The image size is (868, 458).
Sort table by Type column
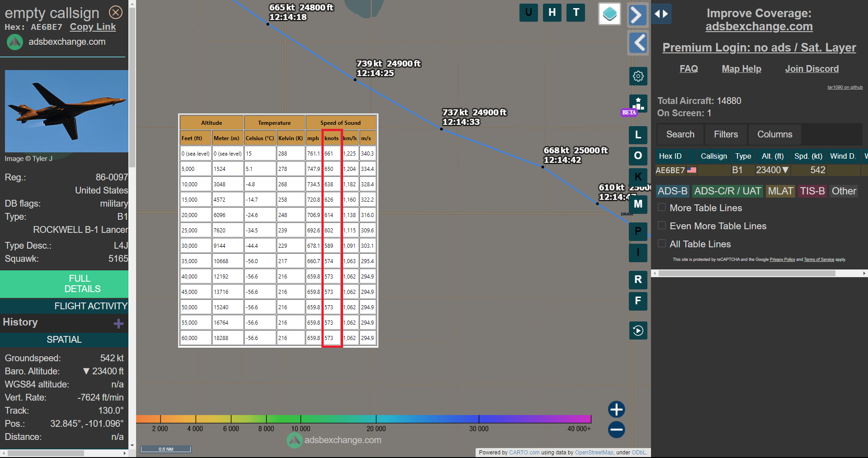tap(743, 156)
